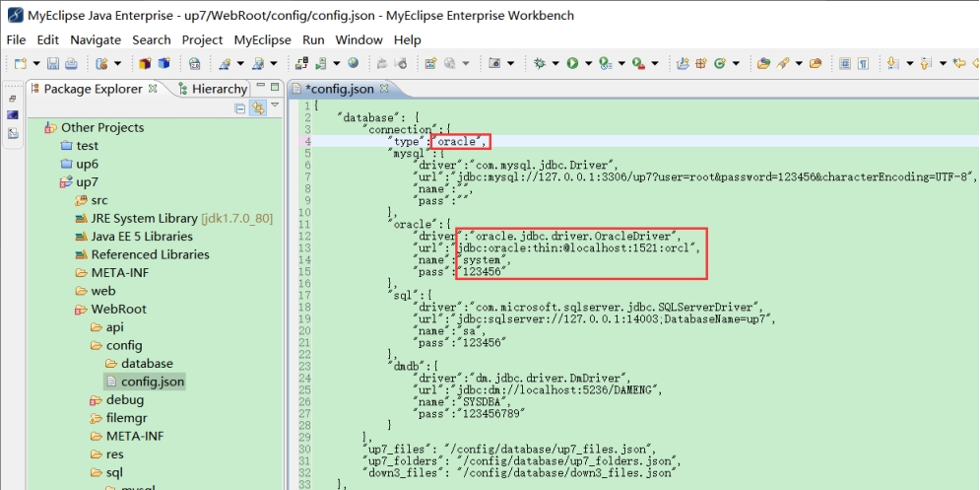Click the run on server icon
980x490 pixels.
point(321,63)
